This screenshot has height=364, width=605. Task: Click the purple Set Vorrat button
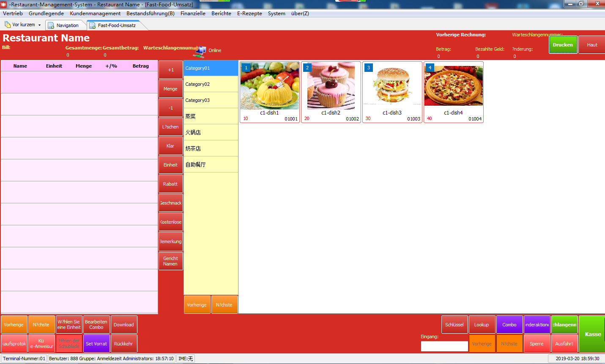(x=96, y=344)
